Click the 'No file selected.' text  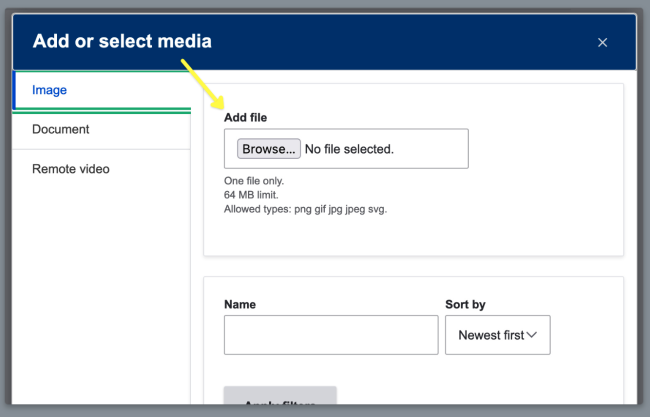click(349, 149)
